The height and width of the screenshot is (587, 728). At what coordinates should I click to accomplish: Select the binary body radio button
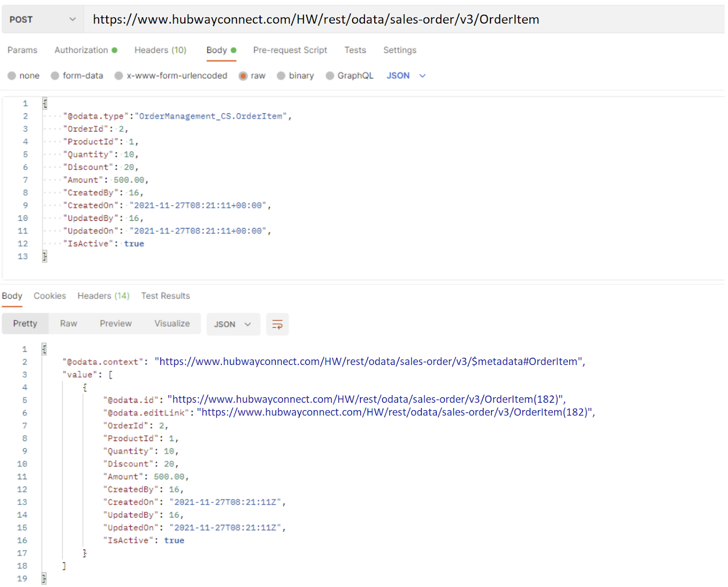click(x=281, y=76)
